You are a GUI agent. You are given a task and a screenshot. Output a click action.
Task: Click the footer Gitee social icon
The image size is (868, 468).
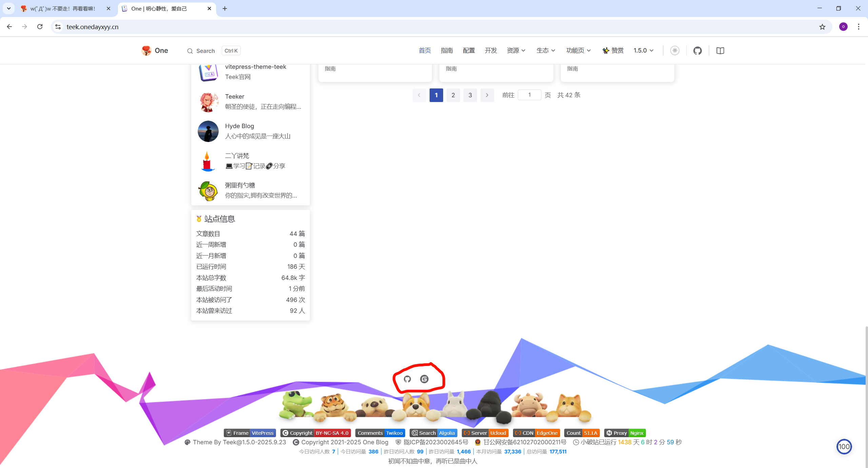[x=424, y=379]
